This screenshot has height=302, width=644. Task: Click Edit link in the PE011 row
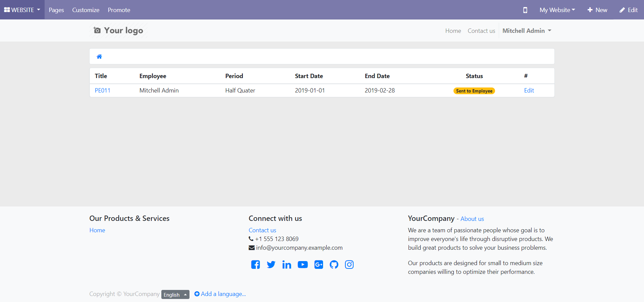[529, 90]
